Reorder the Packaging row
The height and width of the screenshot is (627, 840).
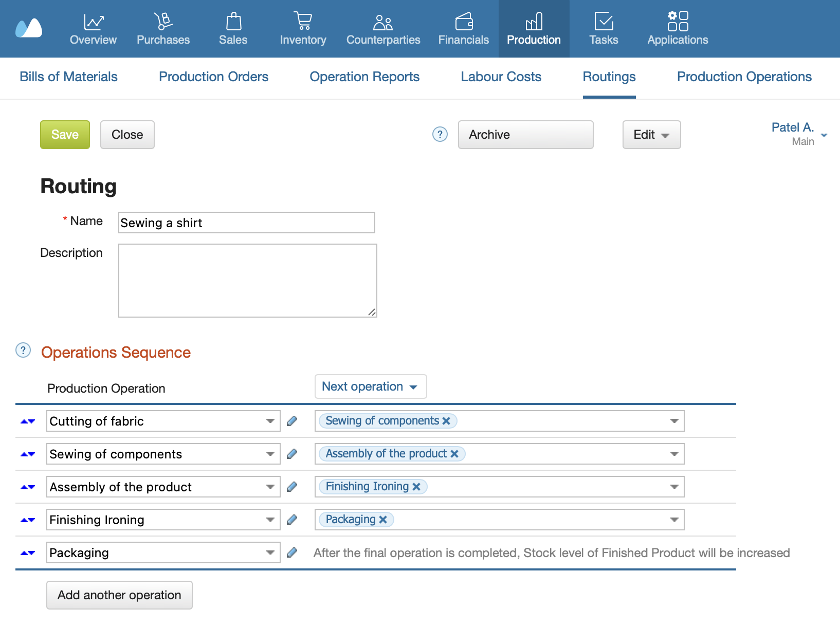point(28,553)
